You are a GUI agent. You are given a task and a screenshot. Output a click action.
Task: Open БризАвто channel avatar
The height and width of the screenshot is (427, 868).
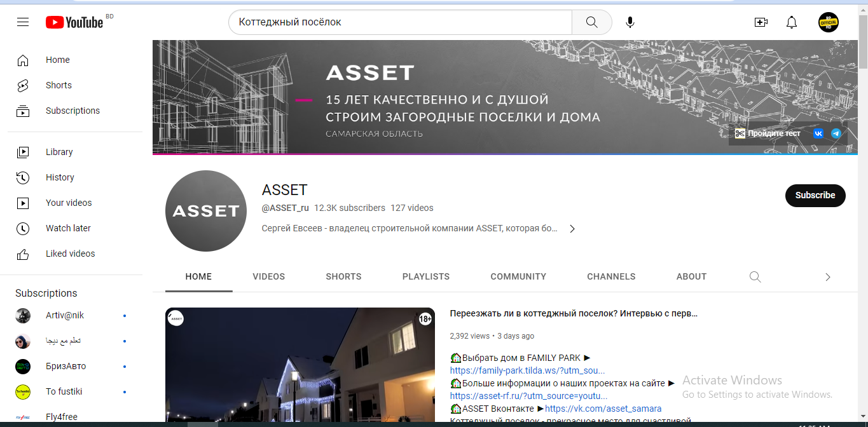click(23, 367)
